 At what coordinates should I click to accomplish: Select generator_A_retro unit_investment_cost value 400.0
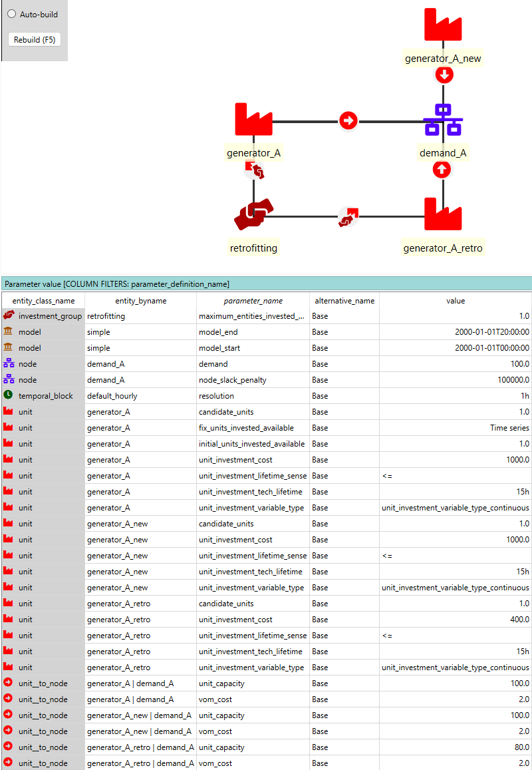[456, 620]
